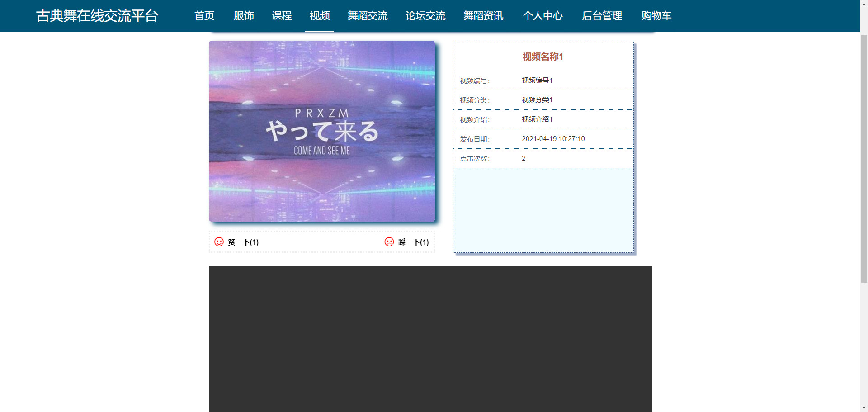The width and height of the screenshot is (868, 412).
Task: Open 后台管理 from the navbar
Action: [602, 16]
